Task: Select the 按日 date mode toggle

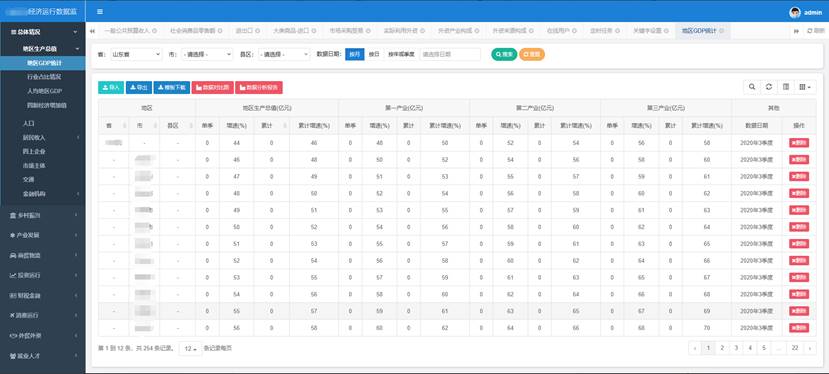Action: coord(374,54)
